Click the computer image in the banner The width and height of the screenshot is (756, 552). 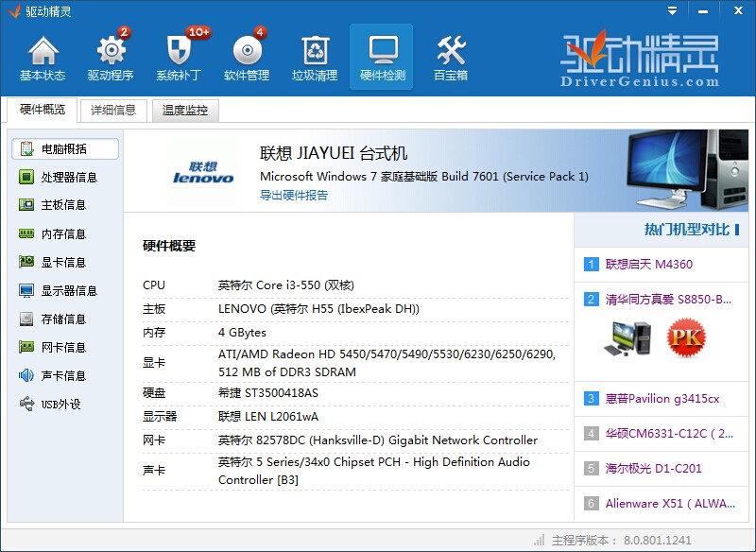(x=687, y=170)
